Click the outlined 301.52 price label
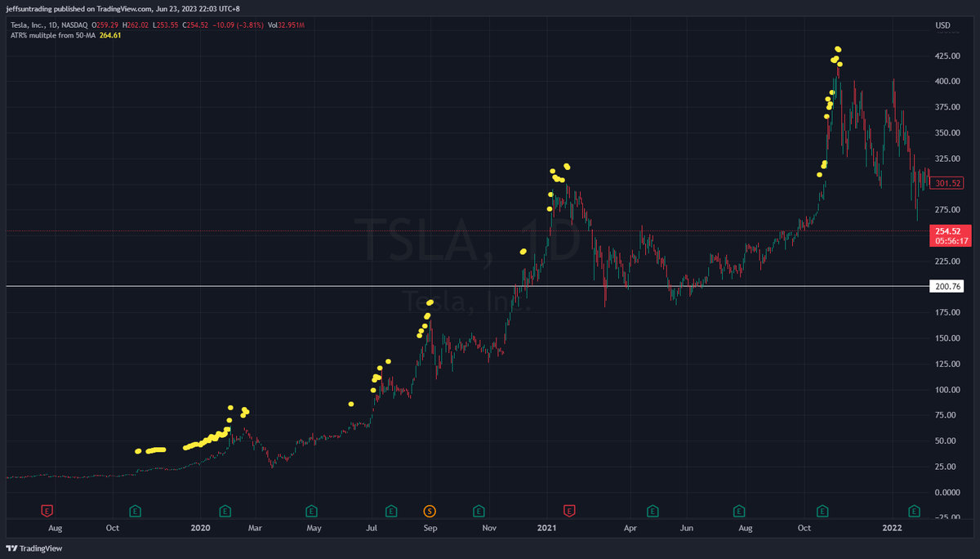Viewport: 980px width, 559px height. (947, 183)
